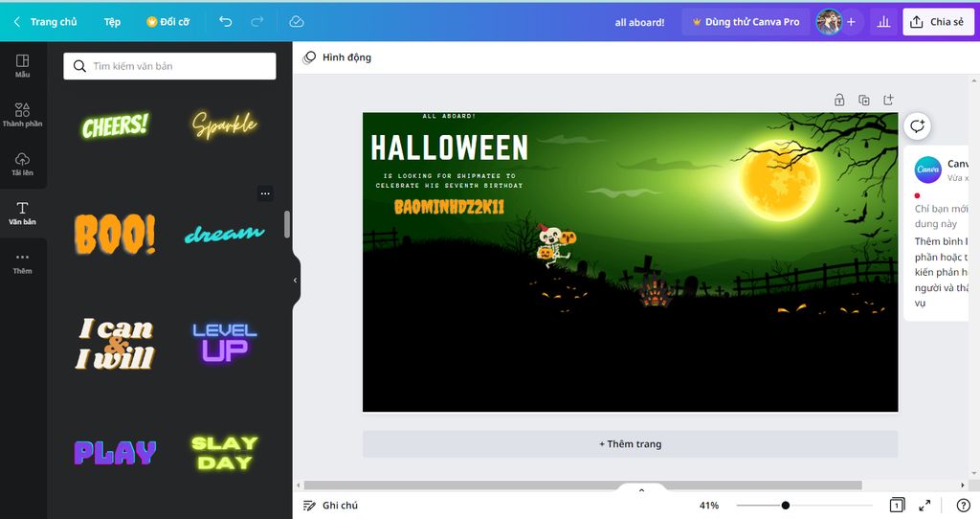Choose the Sparkle neon text style

(224, 124)
